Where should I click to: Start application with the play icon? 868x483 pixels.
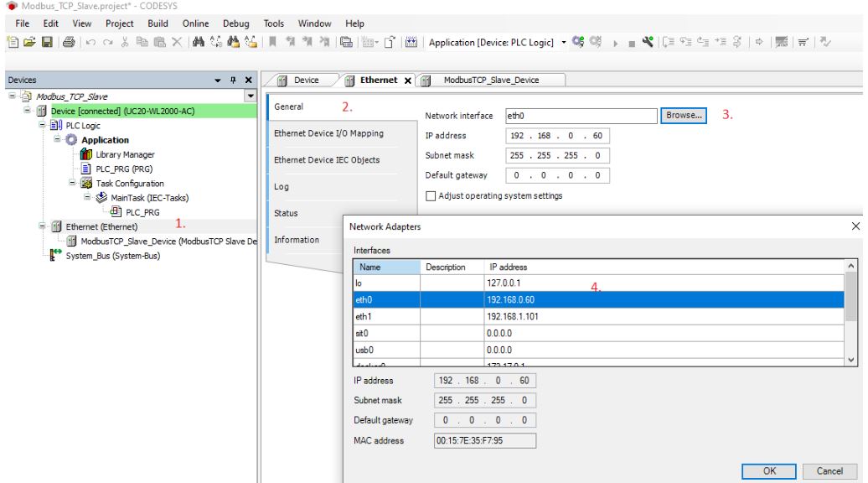pos(615,43)
